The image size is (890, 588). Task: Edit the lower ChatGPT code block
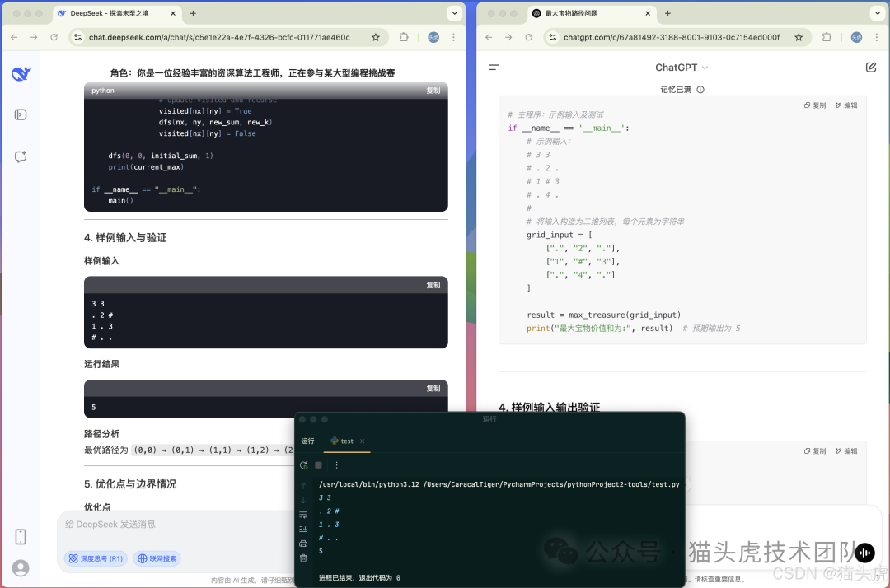coord(846,451)
